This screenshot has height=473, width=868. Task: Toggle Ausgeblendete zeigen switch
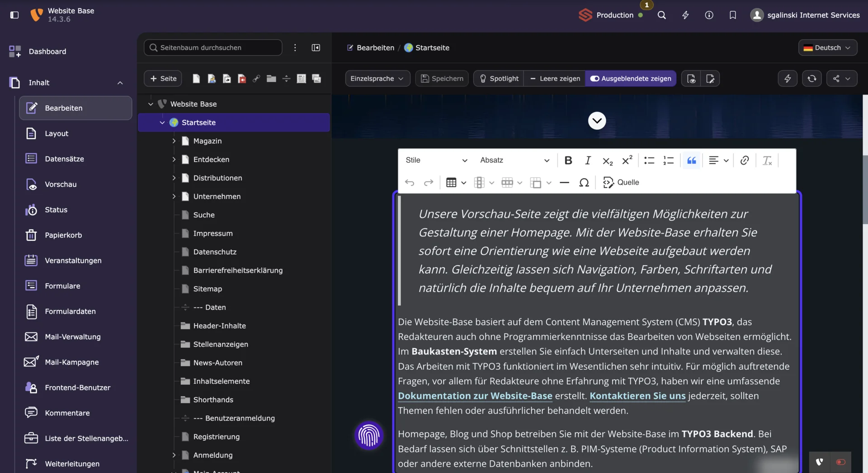pyautogui.click(x=631, y=78)
